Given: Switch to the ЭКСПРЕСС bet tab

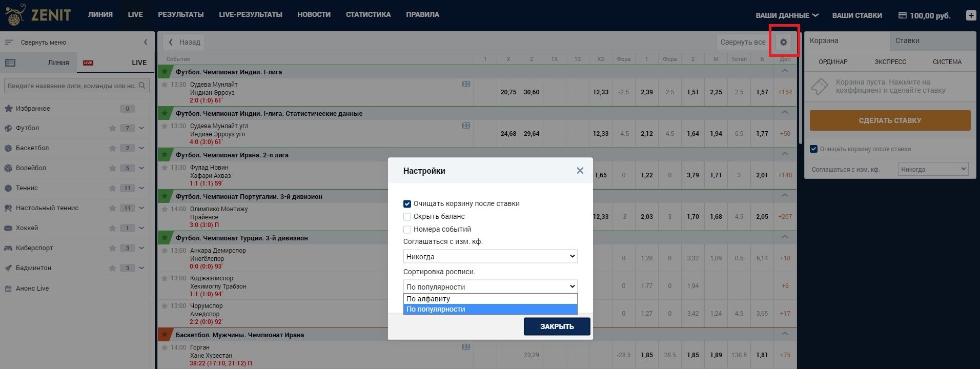Looking at the screenshot, I should pyautogui.click(x=890, y=62).
